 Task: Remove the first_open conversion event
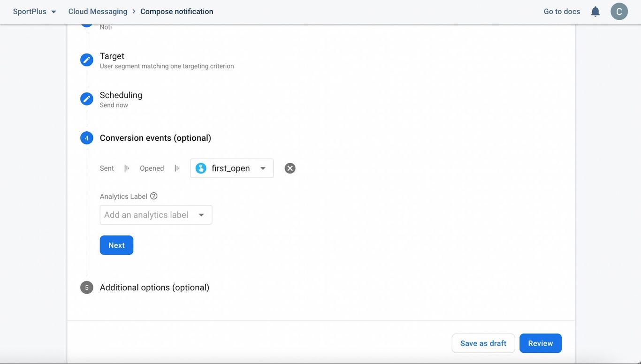[x=290, y=168]
